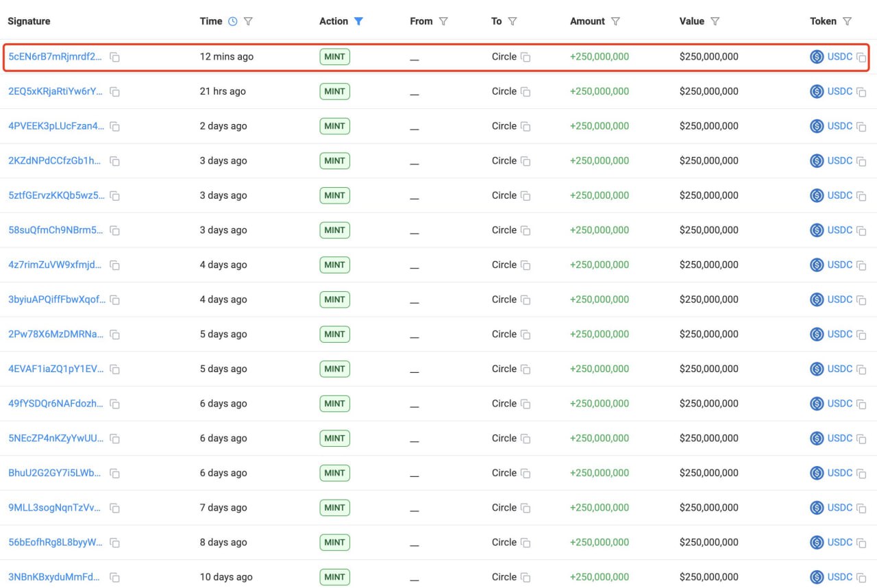The width and height of the screenshot is (877, 588).
Task: Click MINT badge in 21 hrs ago row
Action: coord(335,91)
